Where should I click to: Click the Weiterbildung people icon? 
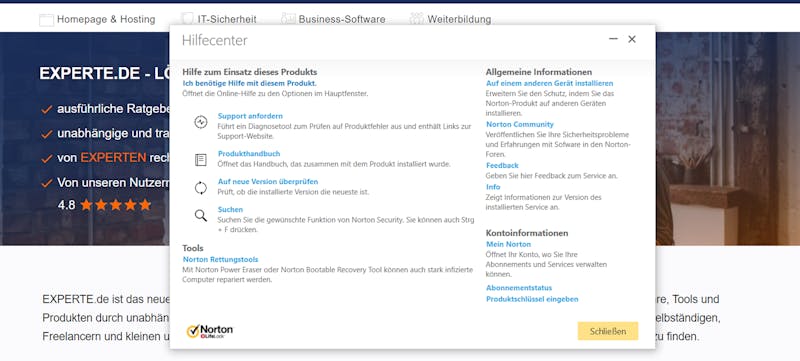pyautogui.click(x=416, y=19)
